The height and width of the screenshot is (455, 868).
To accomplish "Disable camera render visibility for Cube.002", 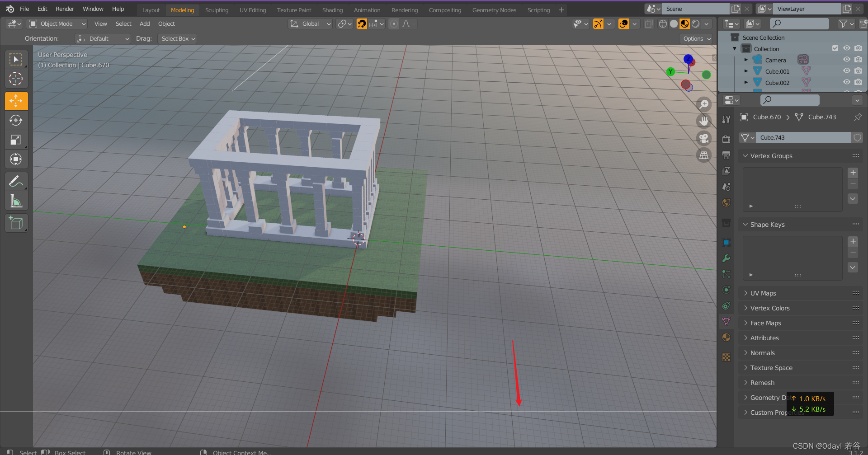I will coord(858,82).
